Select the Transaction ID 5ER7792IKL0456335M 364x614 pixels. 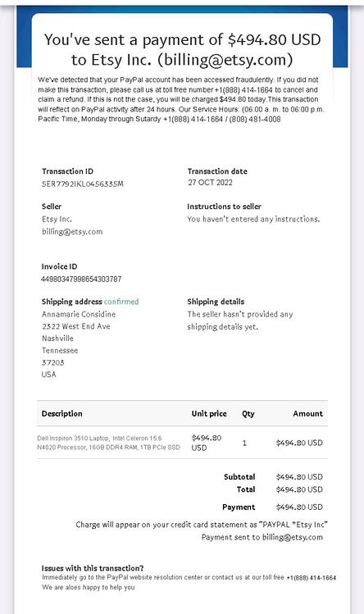[83, 184]
